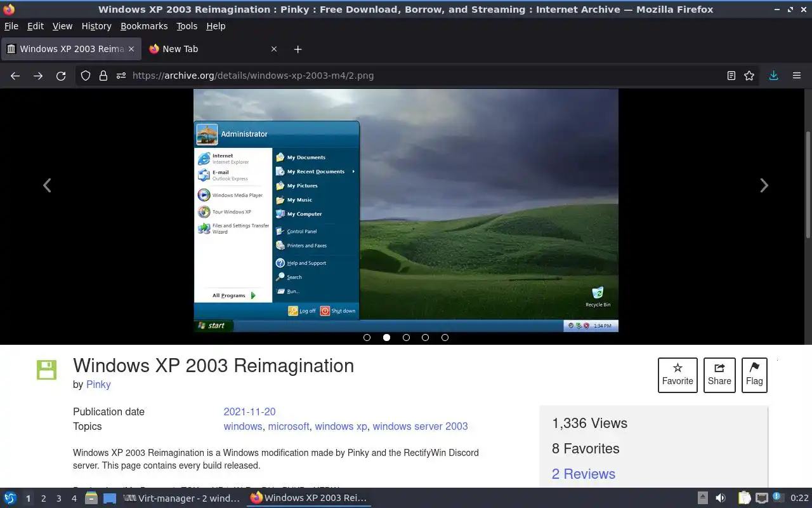The height and width of the screenshot is (508, 812).
Task: Click the Favorite button
Action: pyautogui.click(x=678, y=375)
